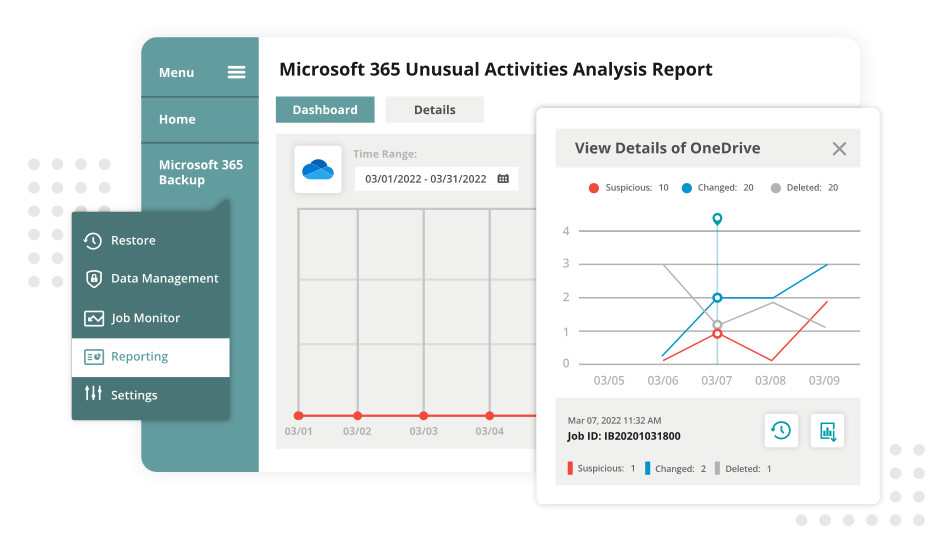The width and height of the screenshot is (950, 554).
Task: Click the Restore clock icon
Action: tap(93, 241)
